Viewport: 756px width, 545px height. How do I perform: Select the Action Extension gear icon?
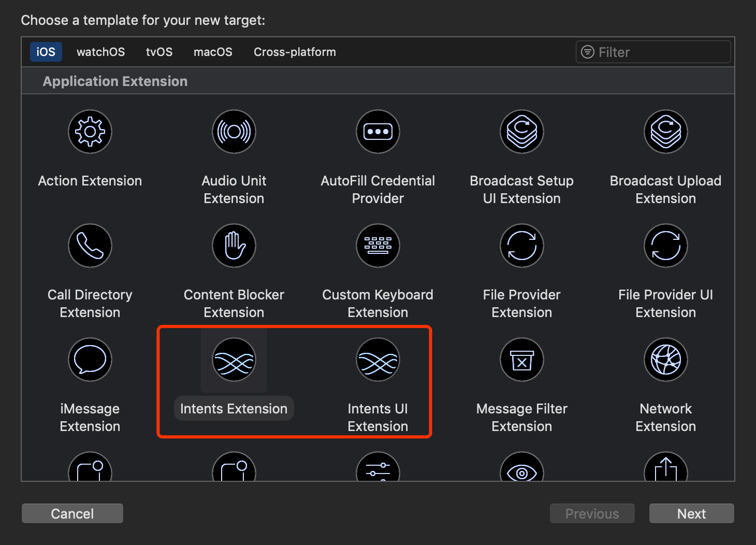click(90, 132)
